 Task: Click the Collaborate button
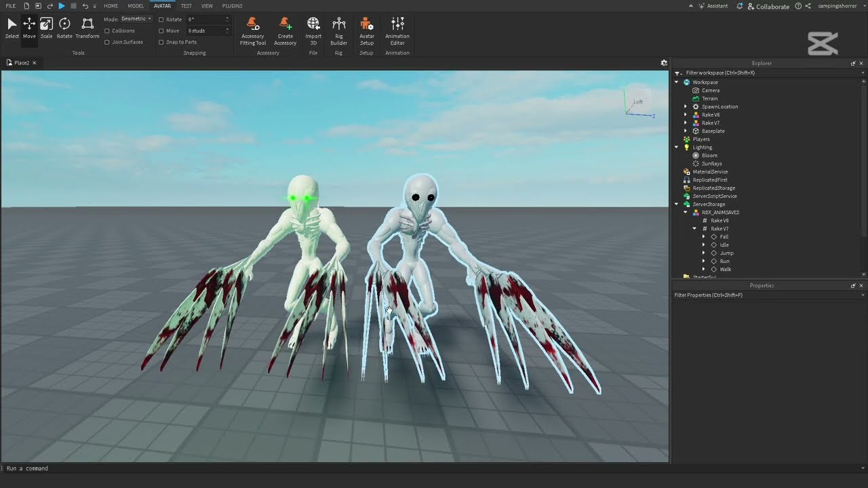point(768,6)
